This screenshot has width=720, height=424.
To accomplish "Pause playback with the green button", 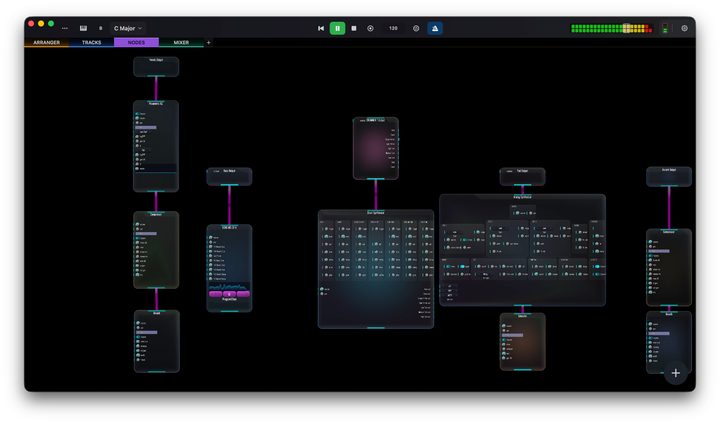I will (x=338, y=28).
